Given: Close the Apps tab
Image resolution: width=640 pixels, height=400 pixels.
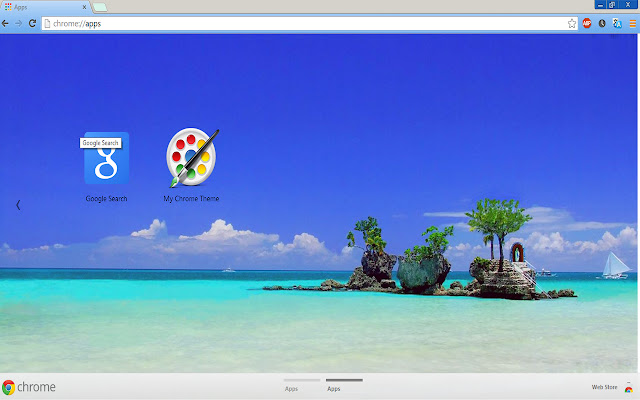Looking at the screenshot, I should coord(84,7).
